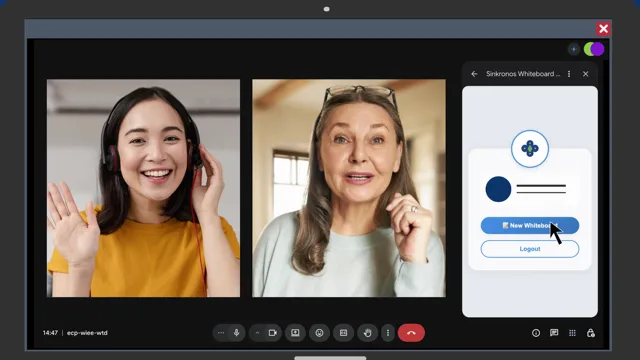Viewport: 640px width, 360px height.
Task: Open meeting details info icon
Action: click(536, 333)
